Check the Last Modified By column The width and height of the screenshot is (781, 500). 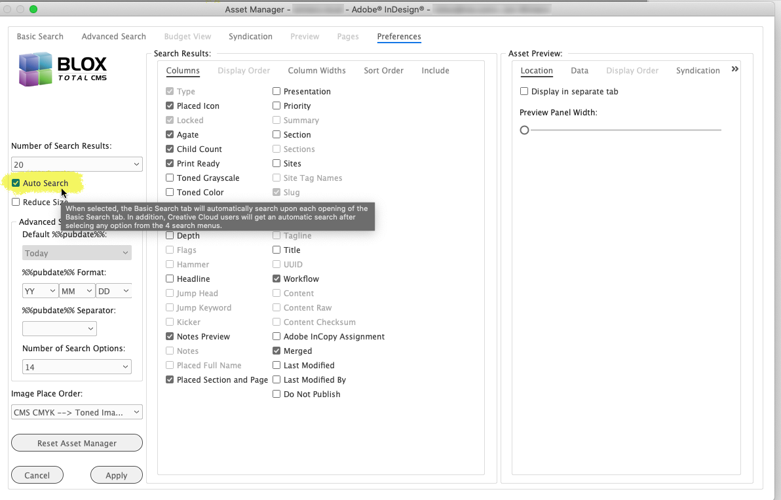276,380
